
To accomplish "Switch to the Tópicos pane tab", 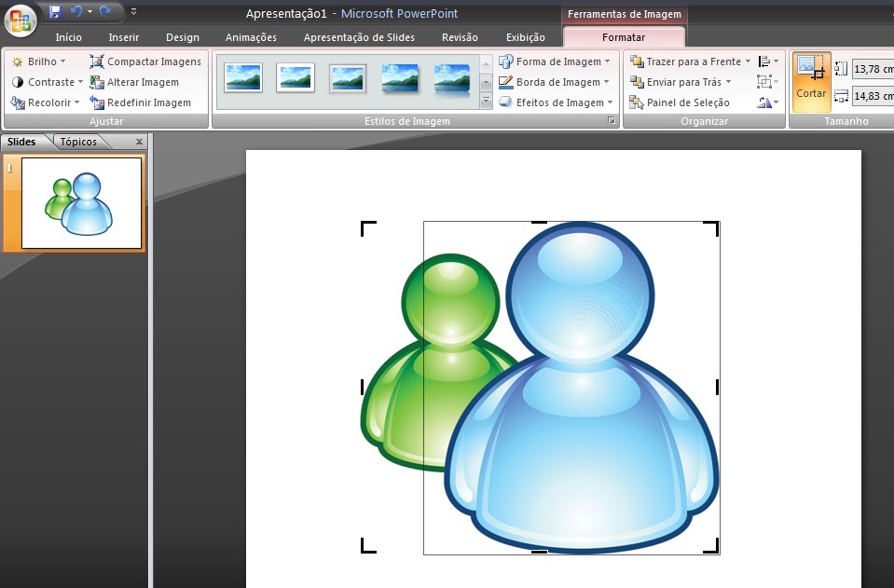I will pos(78,142).
